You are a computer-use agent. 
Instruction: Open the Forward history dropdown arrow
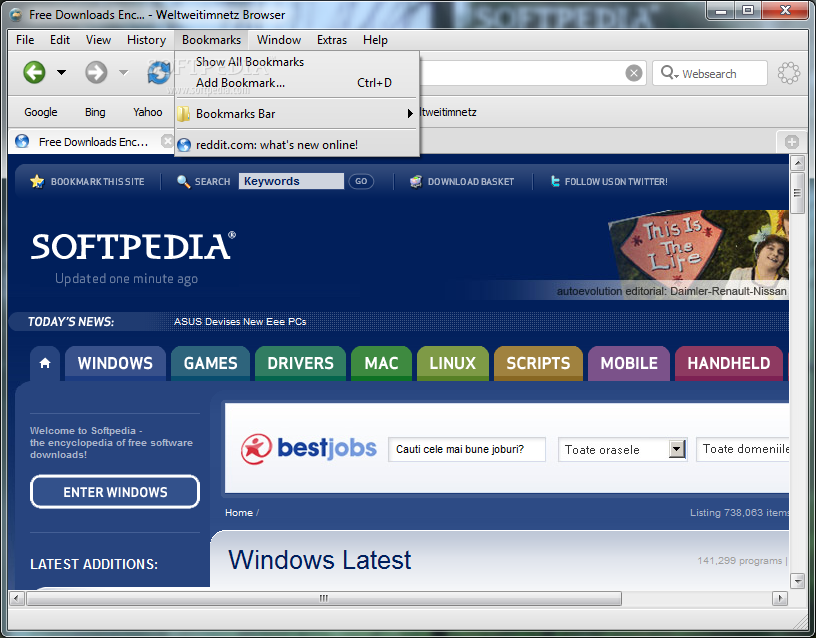coord(123,72)
